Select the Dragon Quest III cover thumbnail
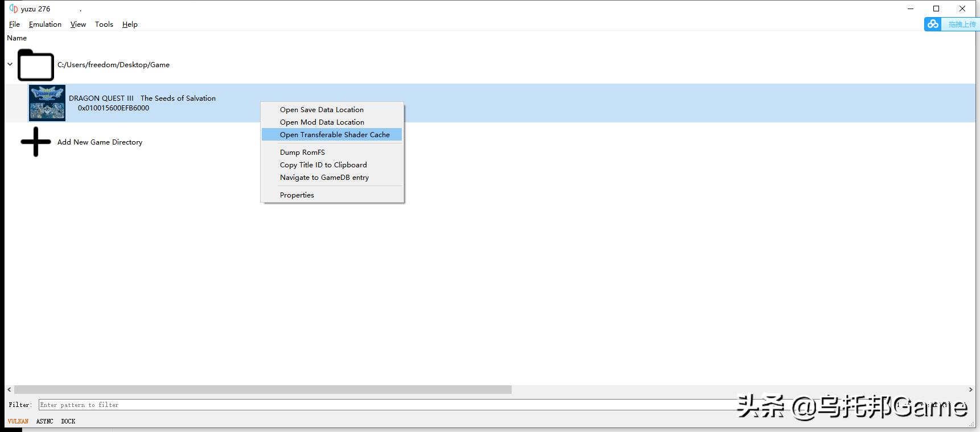Screen dimensions: 980x432 pos(47,103)
